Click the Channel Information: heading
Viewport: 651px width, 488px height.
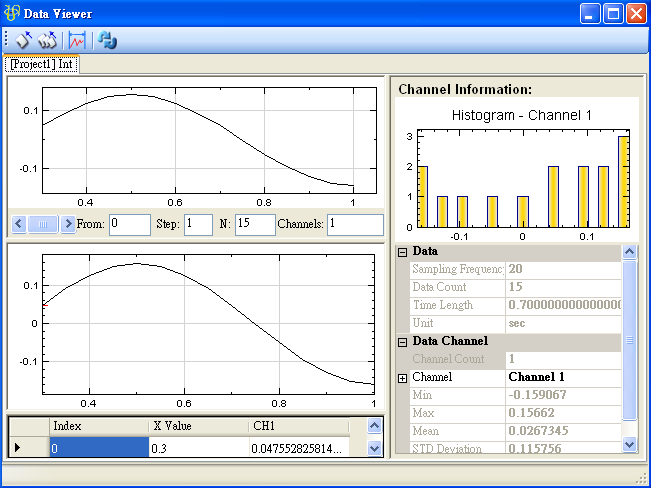coord(465,89)
